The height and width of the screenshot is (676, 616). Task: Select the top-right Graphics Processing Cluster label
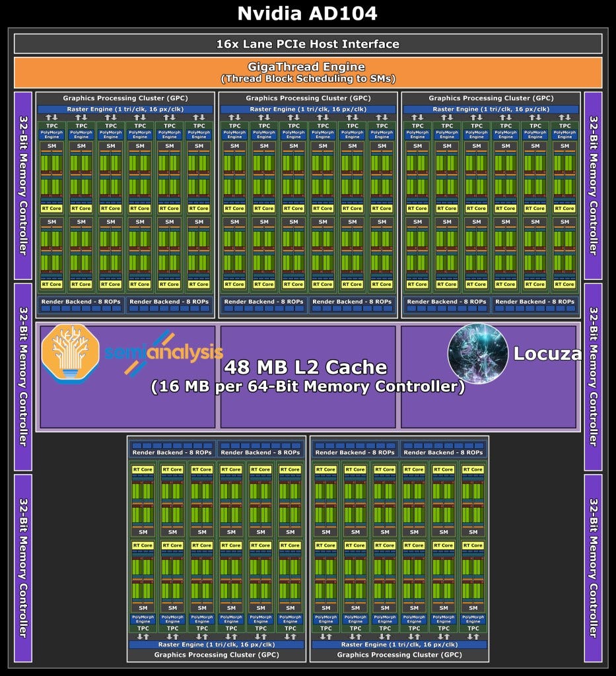[491, 98]
